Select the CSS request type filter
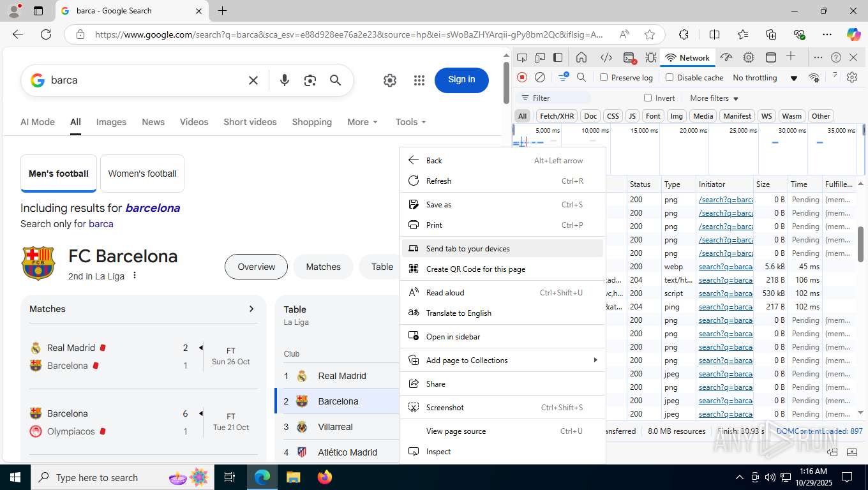The height and width of the screenshot is (490, 868). click(x=613, y=116)
